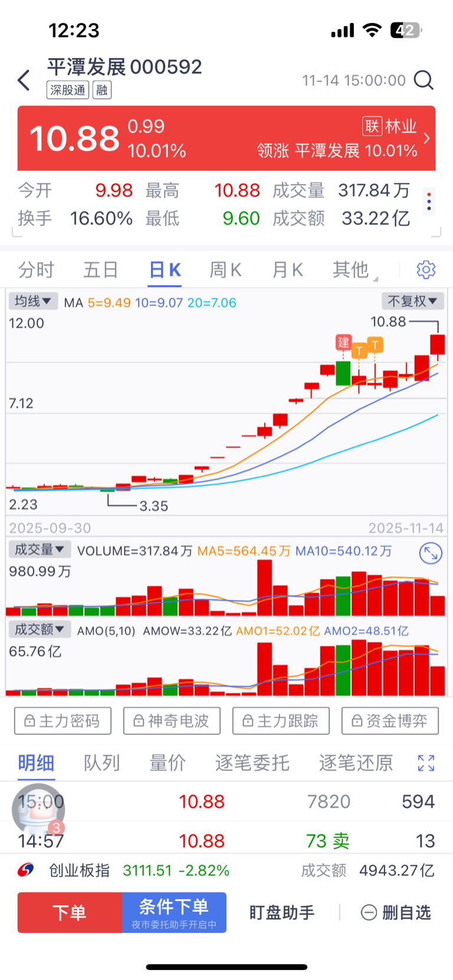
Task: Switch to 队列 tab
Action: point(101,763)
